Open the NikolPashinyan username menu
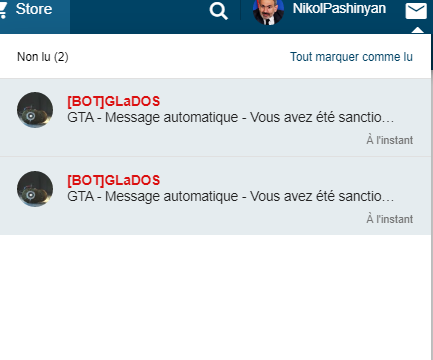This screenshot has width=433, height=360. coord(339,9)
